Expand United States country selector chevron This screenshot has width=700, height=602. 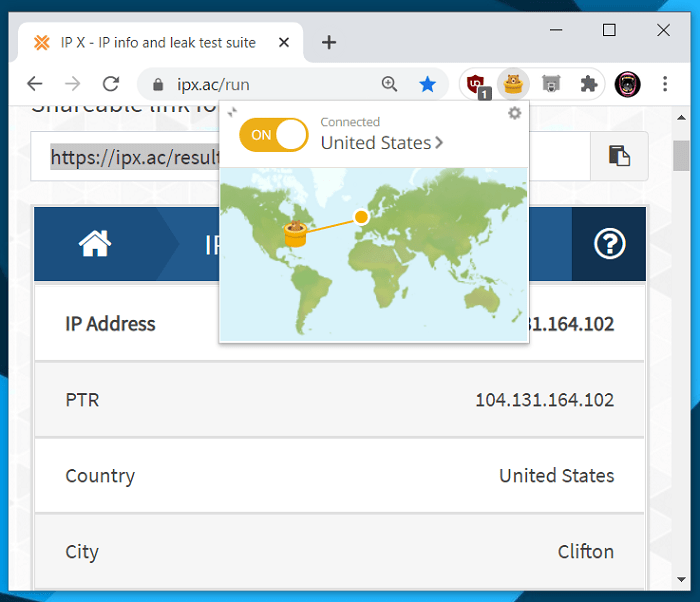point(439,143)
